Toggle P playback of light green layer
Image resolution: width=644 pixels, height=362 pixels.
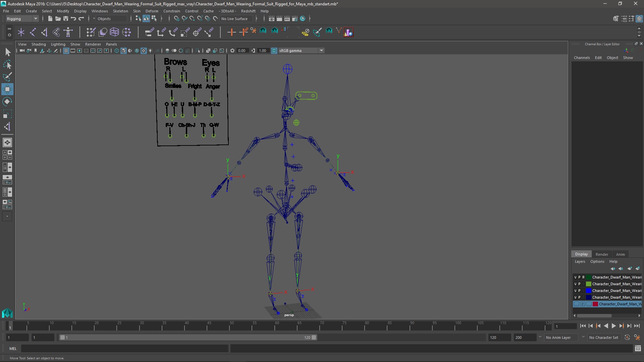pyautogui.click(x=579, y=284)
